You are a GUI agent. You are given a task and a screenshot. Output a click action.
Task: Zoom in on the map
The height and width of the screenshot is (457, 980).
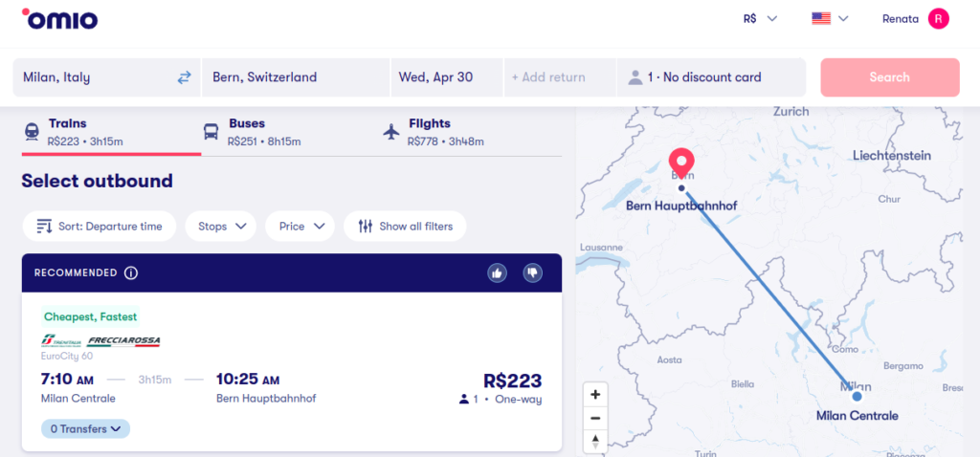click(x=595, y=394)
